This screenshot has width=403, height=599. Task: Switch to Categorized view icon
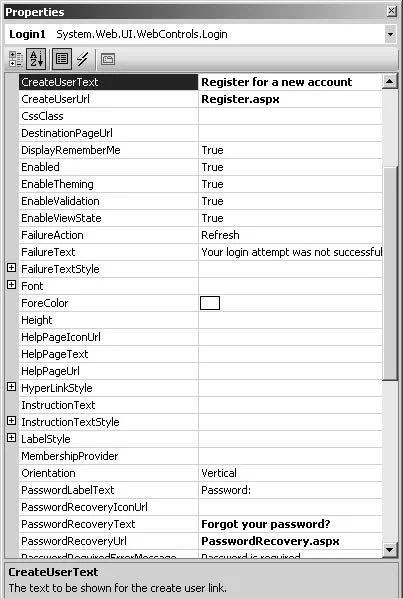point(16,59)
